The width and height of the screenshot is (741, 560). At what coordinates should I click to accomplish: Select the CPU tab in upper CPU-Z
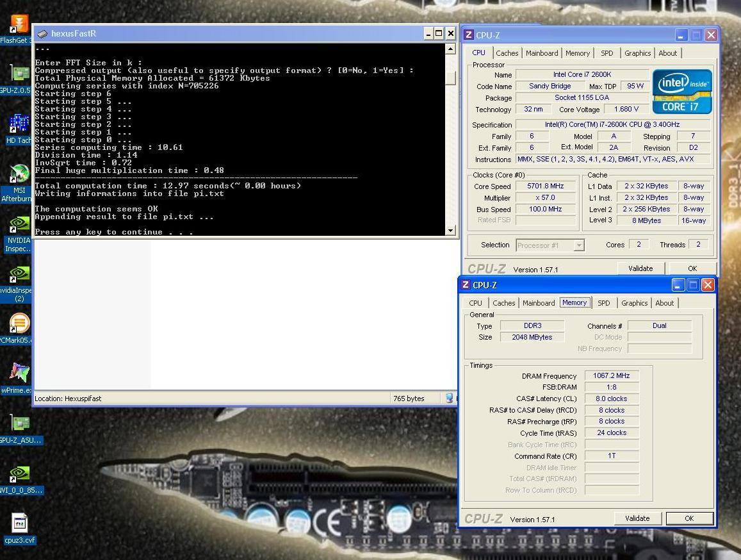478,53
